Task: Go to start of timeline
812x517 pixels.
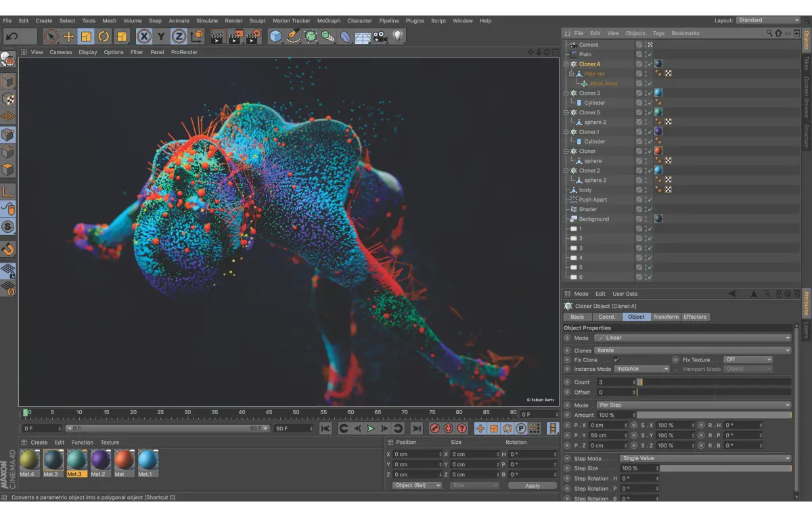Action: pos(325,428)
